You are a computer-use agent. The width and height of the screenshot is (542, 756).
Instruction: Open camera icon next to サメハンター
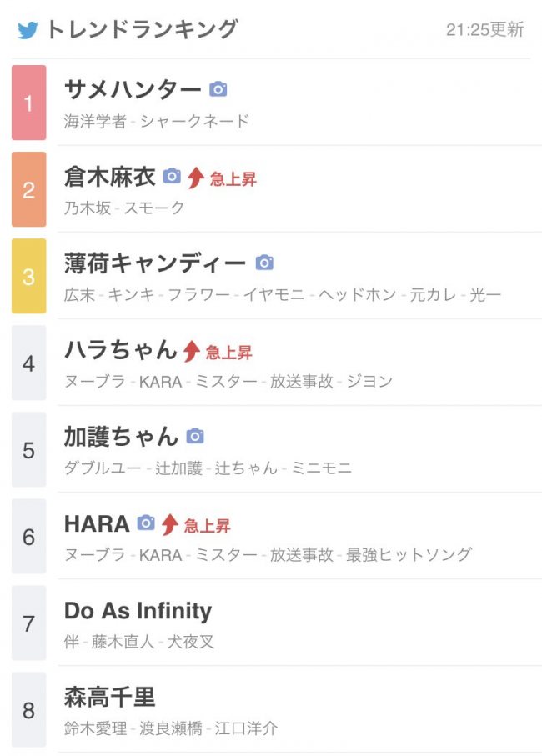coord(218,89)
